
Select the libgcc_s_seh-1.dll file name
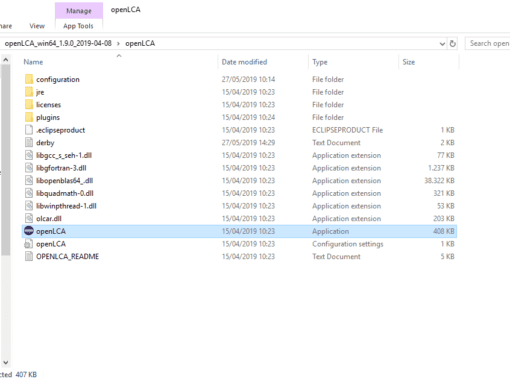pos(64,155)
